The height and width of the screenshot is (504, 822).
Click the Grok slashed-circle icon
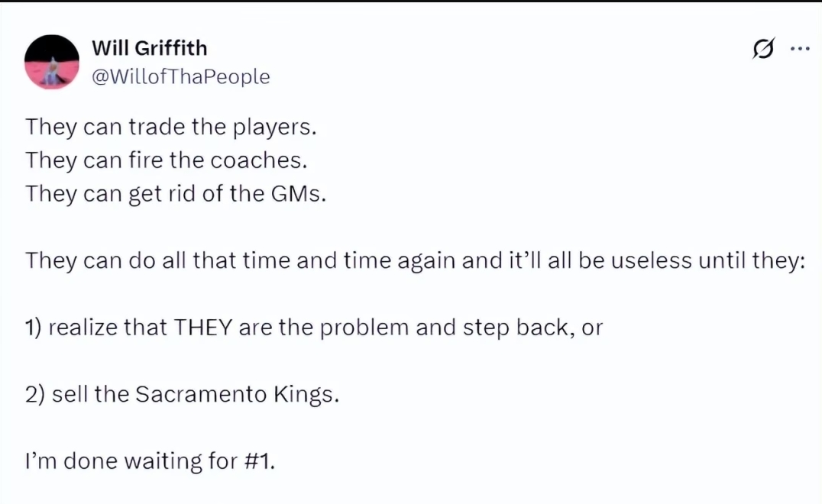pyautogui.click(x=762, y=49)
